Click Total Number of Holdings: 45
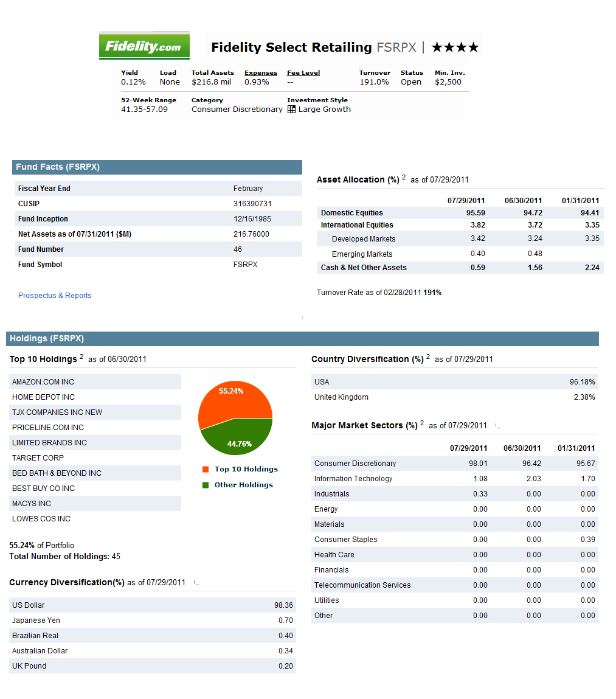This screenshot has width=616, height=699. click(x=64, y=557)
